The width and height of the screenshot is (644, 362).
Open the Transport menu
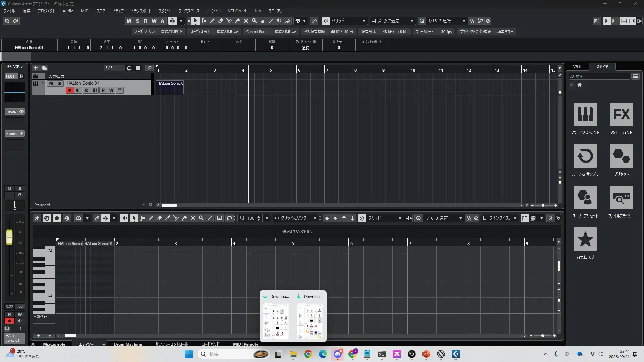pos(141,11)
